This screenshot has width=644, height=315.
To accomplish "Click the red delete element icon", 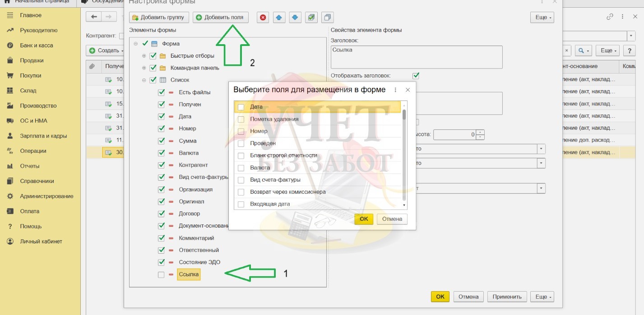I will pyautogui.click(x=263, y=18).
